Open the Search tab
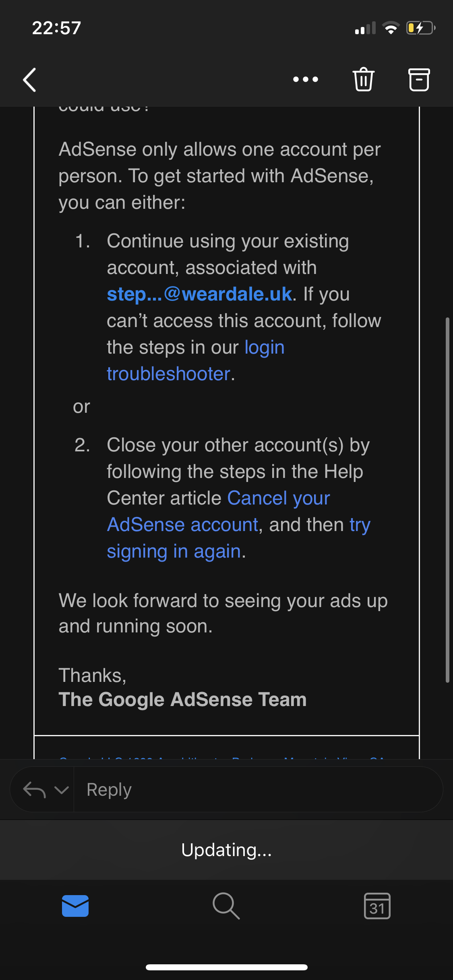Image resolution: width=453 pixels, height=980 pixels. click(x=226, y=906)
